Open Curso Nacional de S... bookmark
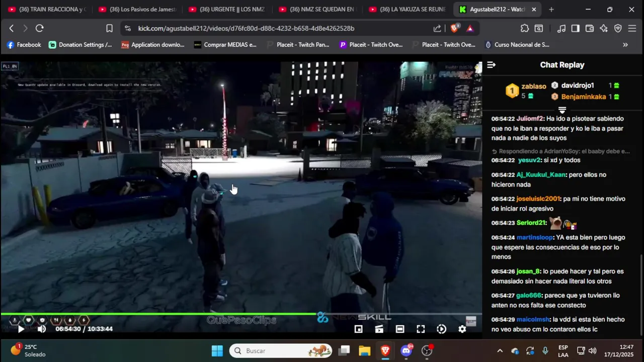The height and width of the screenshot is (362, 644). [x=517, y=45]
